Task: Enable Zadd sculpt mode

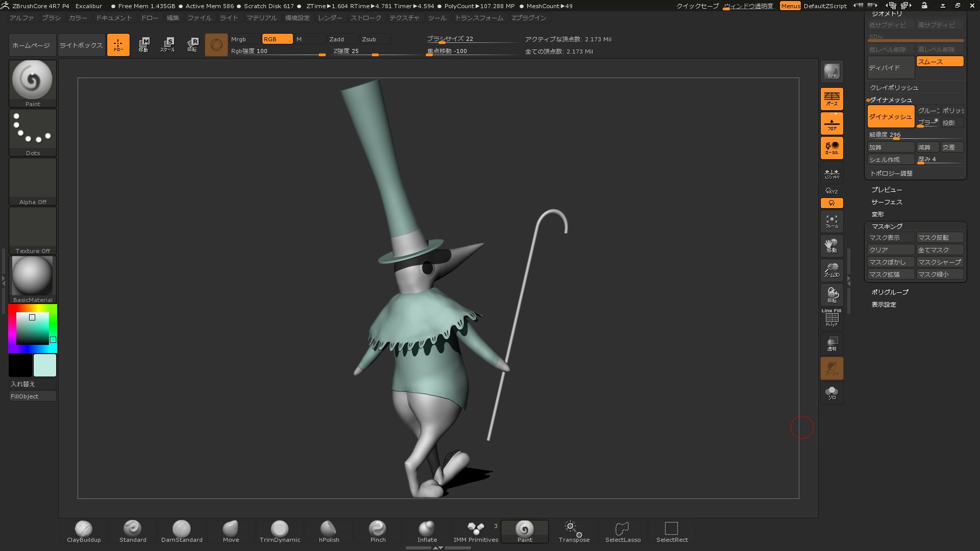Action: (x=342, y=39)
